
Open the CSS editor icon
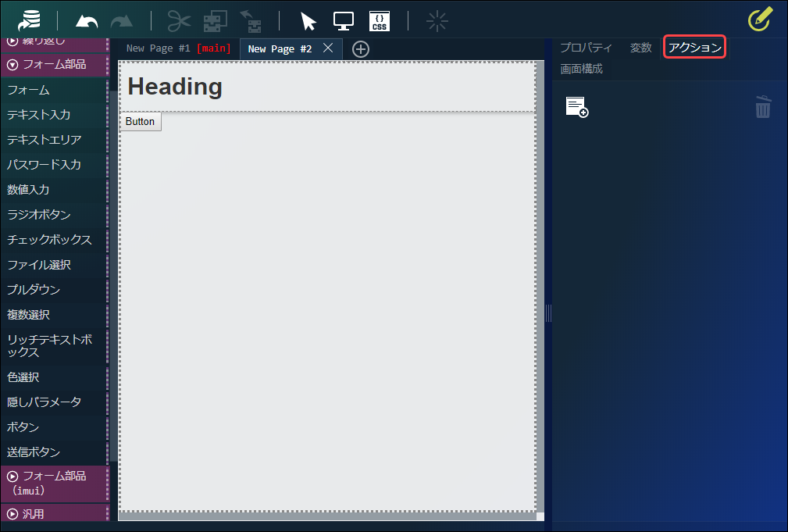380,21
